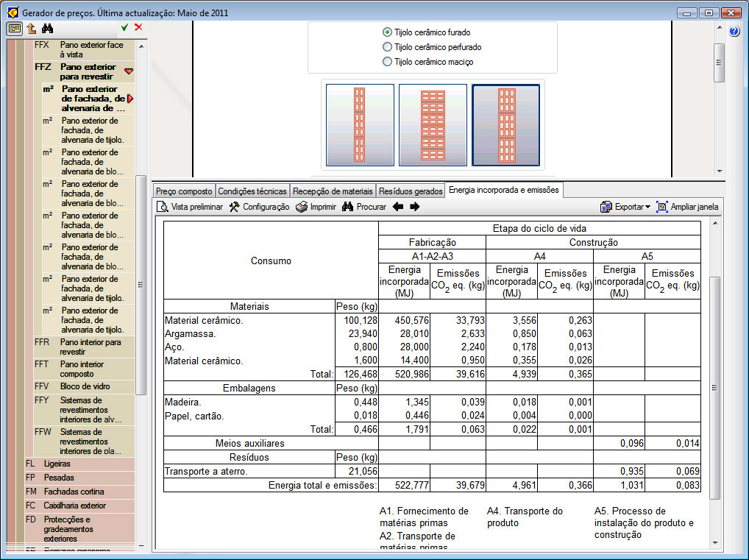The width and height of the screenshot is (749, 560).
Task: Select FFV Bloco de vidro item
Action: pos(85,386)
